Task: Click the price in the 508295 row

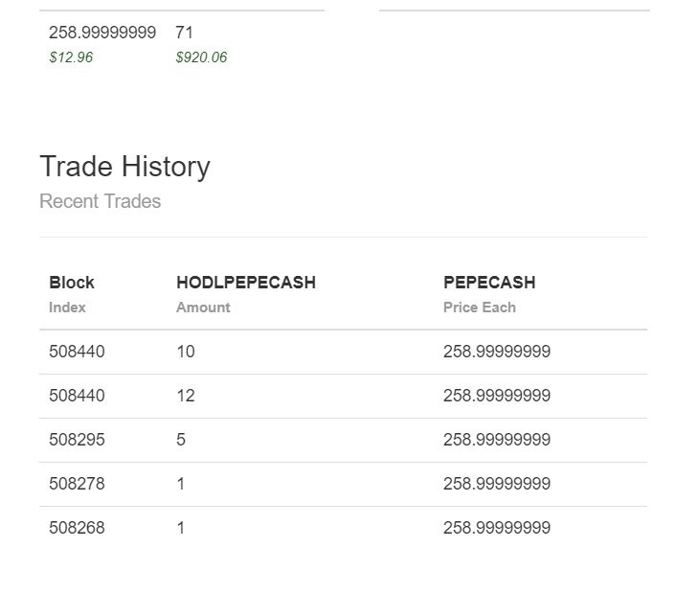Action: (x=497, y=440)
